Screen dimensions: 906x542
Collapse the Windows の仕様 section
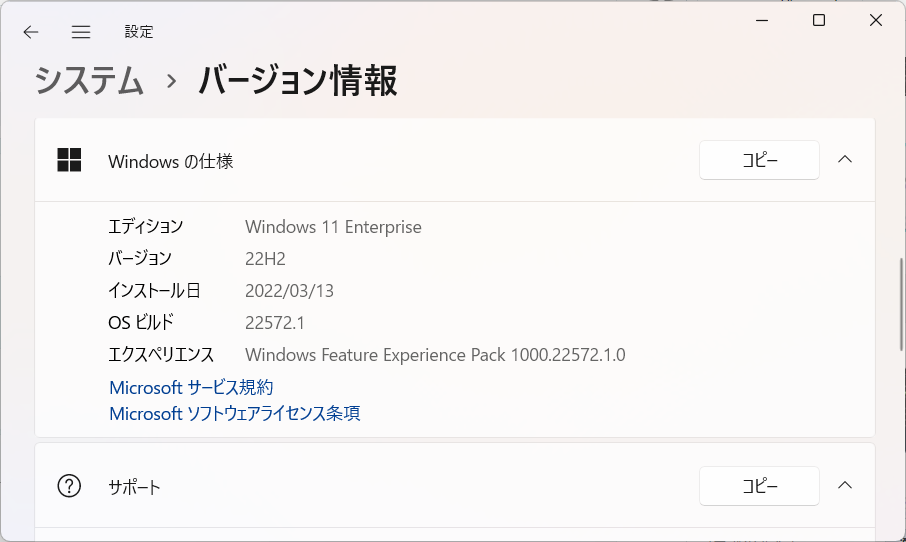click(845, 159)
